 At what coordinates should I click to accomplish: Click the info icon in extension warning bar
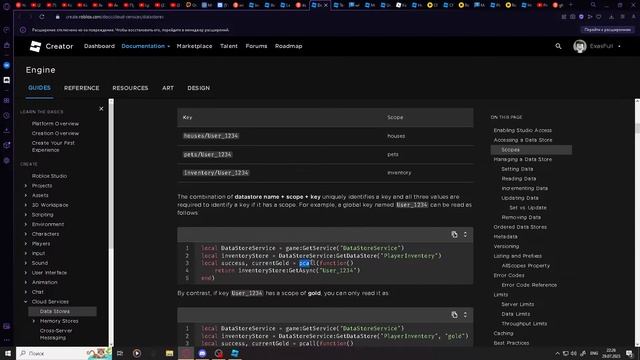click(23, 30)
